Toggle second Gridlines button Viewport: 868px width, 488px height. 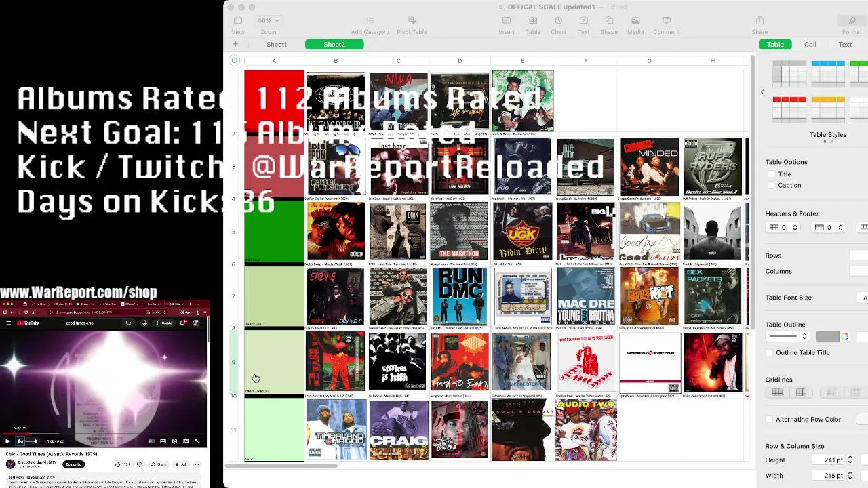click(x=801, y=392)
